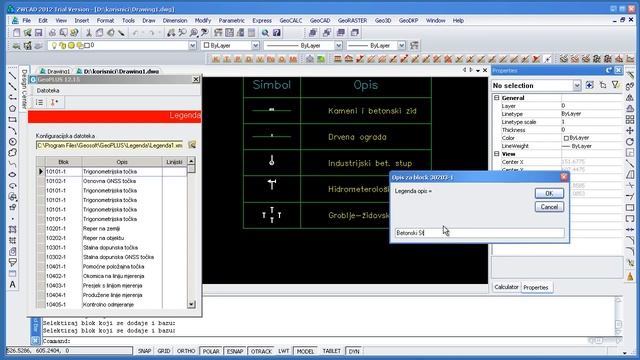Click the Quick Select icon in Properties panel

tap(589, 85)
